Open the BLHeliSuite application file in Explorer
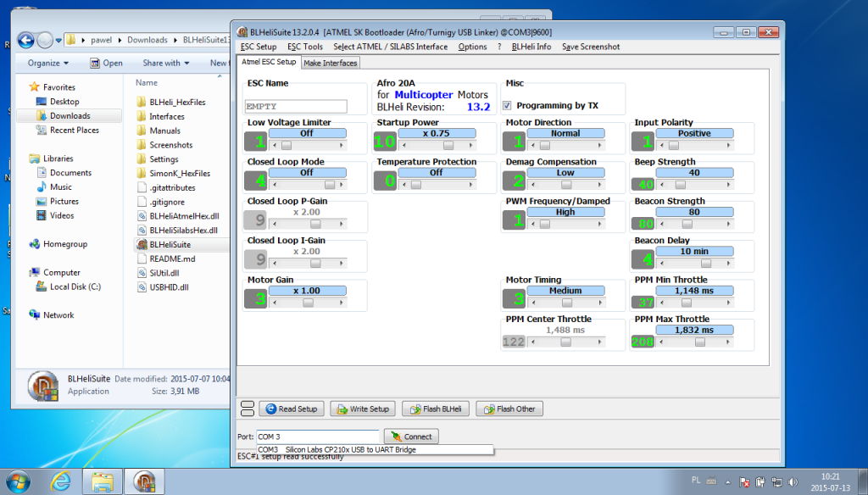 [x=170, y=244]
